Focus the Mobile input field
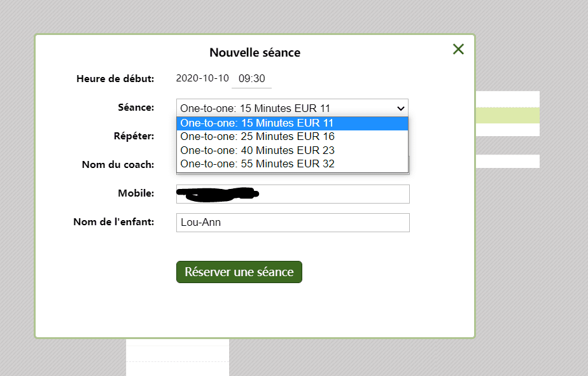The height and width of the screenshot is (376, 588). coord(293,194)
